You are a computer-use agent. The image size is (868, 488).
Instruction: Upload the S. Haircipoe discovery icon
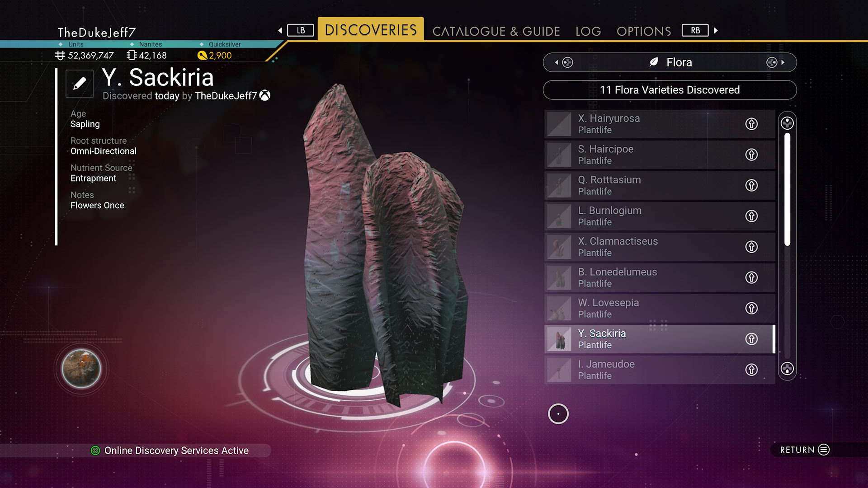click(751, 155)
